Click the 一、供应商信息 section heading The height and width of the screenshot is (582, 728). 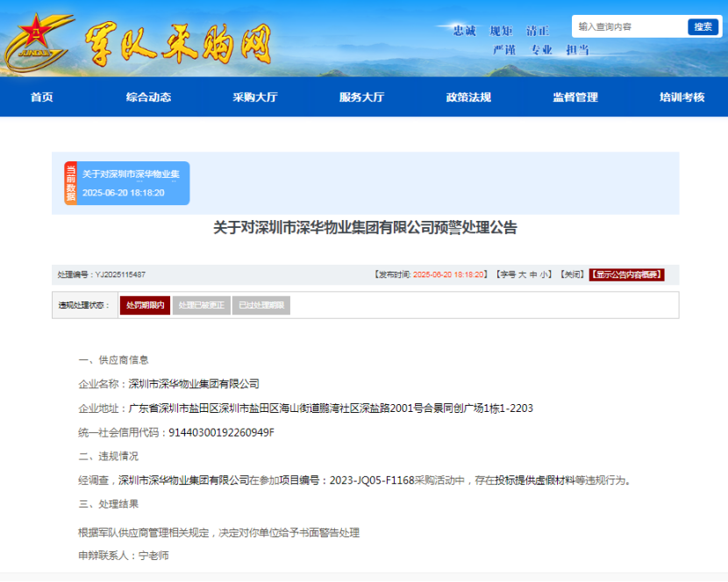(x=114, y=360)
